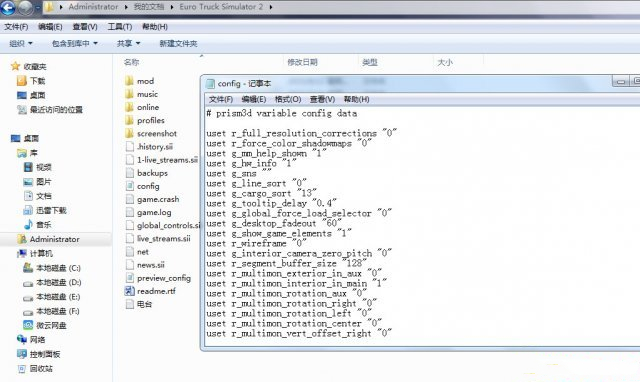Open Explorer's 工具(T) menu

pos(120,27)
